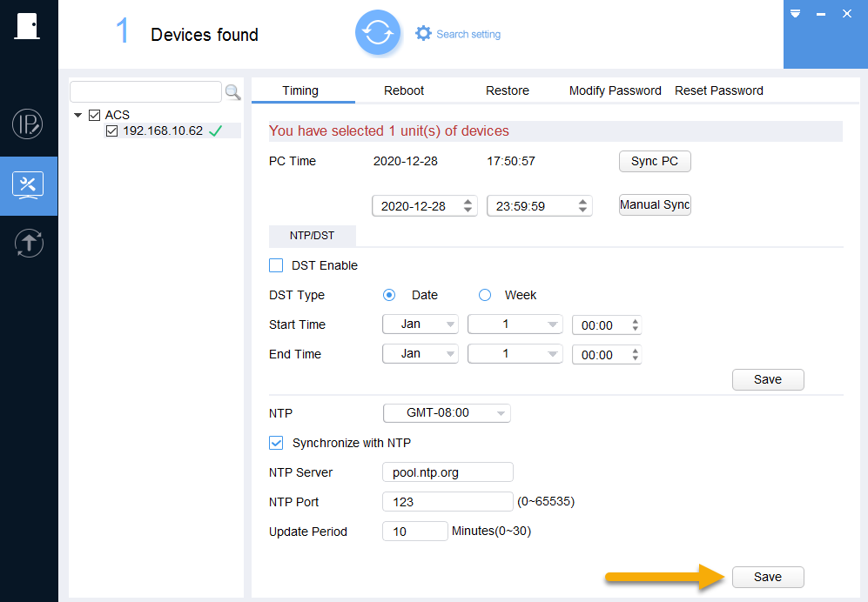Viewport: 868px width, 602px height.
Task: Click the PC Time 17:50:57 text
Action: [x=511, y=162]
